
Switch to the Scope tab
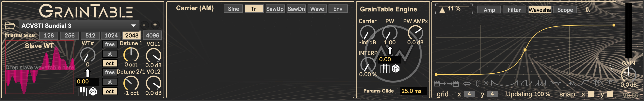(x=565, y=10)
